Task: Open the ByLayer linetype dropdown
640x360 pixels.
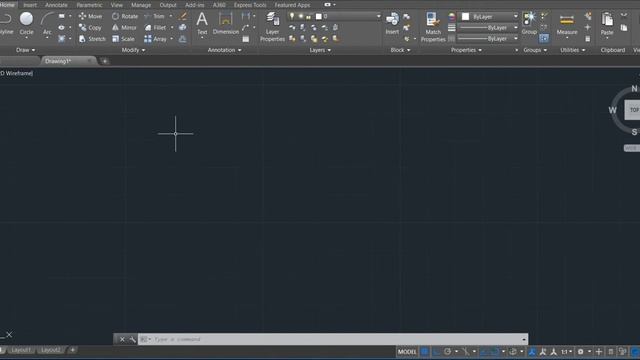Action: (x=488, y=38)
